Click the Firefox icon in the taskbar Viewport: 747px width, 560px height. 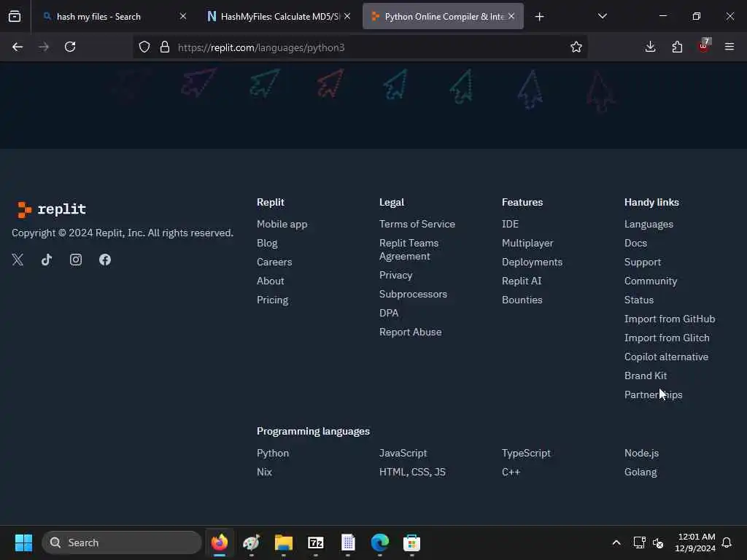(220, 542)
